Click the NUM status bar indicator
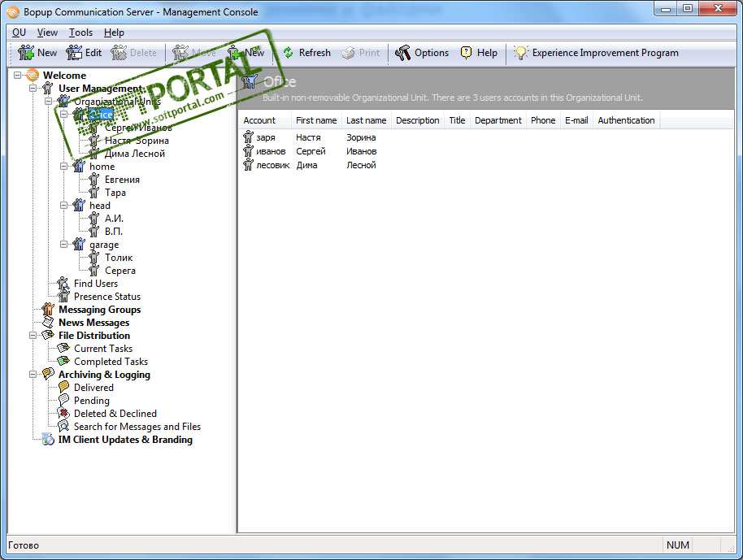743x560 pixels. tap(678, 545)
